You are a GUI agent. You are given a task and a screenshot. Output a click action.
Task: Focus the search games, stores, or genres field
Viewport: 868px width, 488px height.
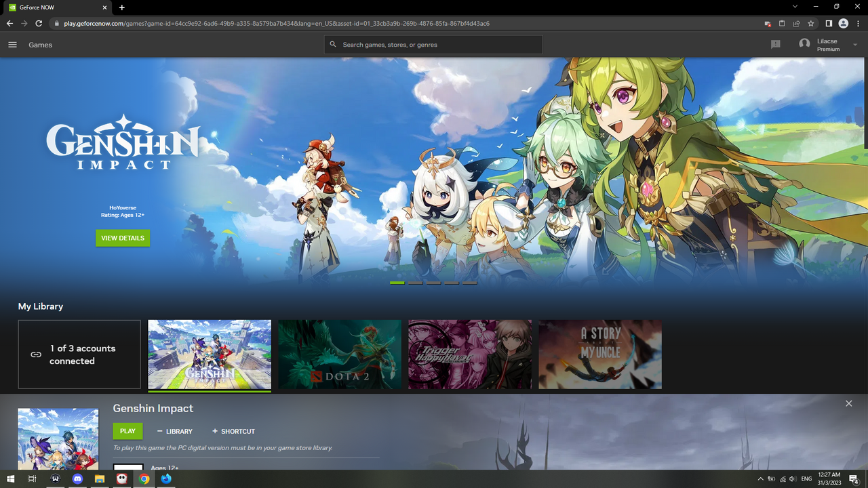coord(433,45)
